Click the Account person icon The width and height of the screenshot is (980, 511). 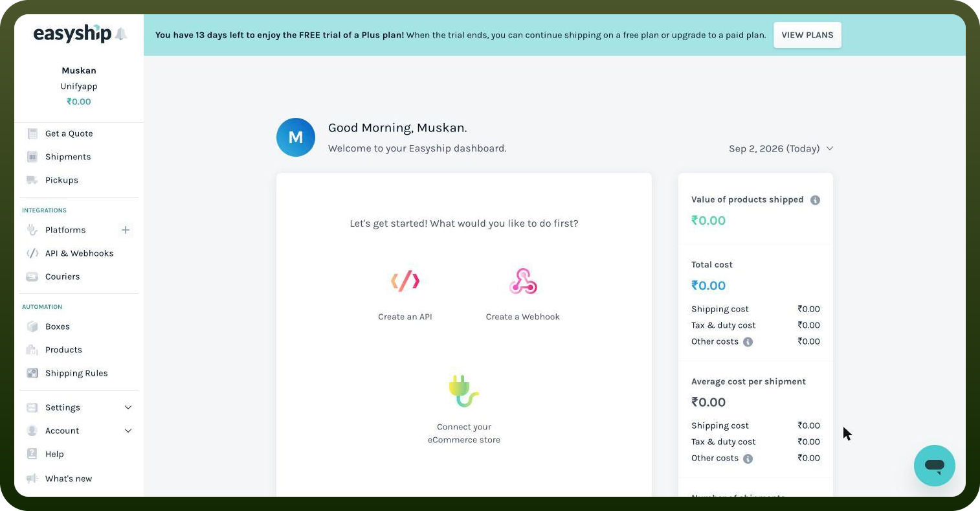tap(32, 431)
